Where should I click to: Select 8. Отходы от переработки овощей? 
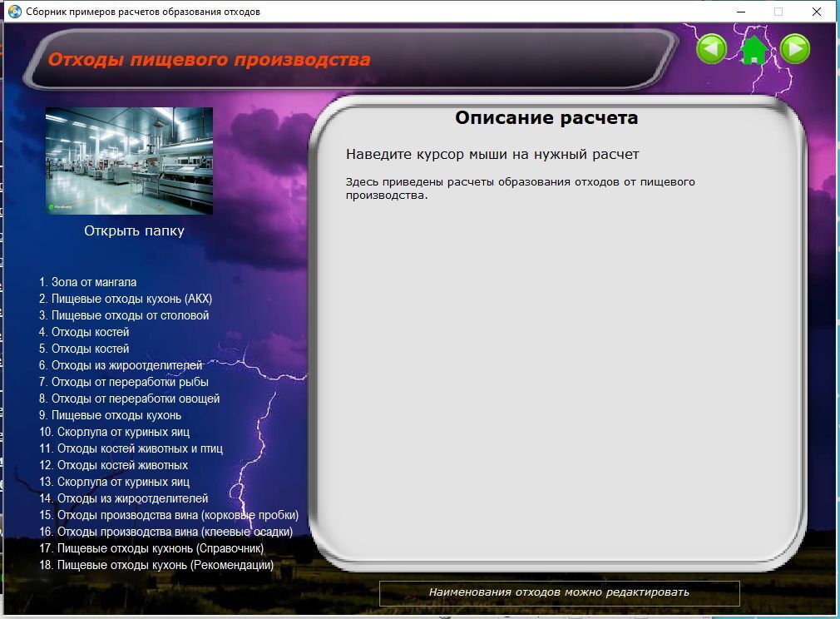(129, 399)
